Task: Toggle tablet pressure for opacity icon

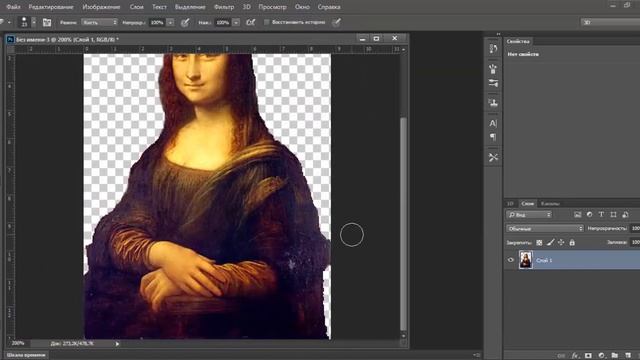Action: [185, 22]
